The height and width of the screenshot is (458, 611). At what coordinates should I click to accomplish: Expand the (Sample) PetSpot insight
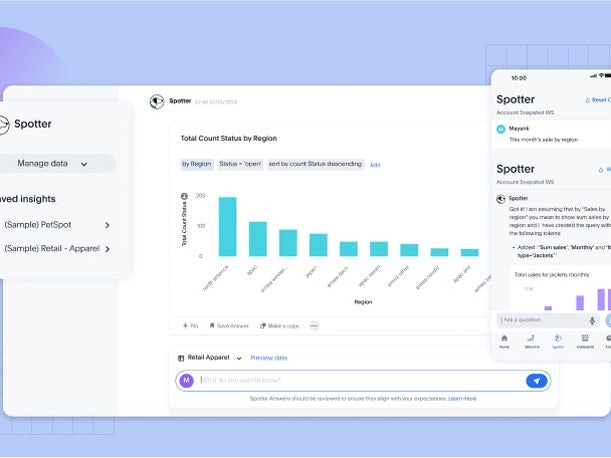point(107,225)
